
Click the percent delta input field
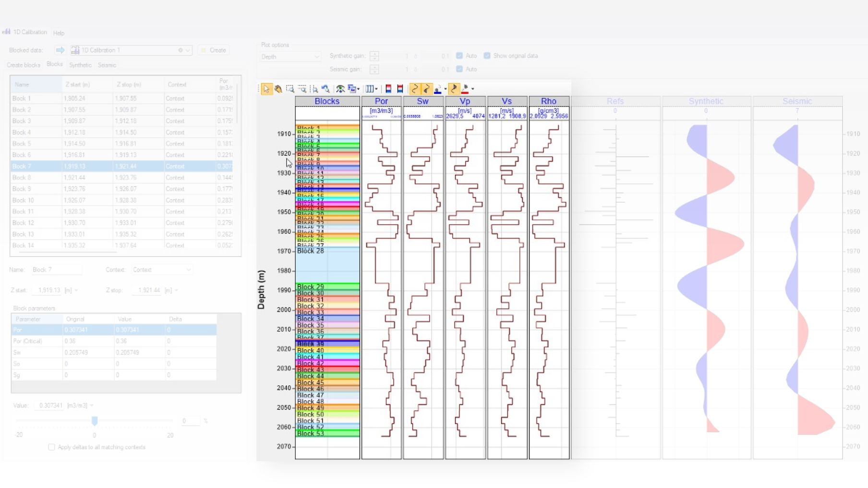(x=190, y=421)
